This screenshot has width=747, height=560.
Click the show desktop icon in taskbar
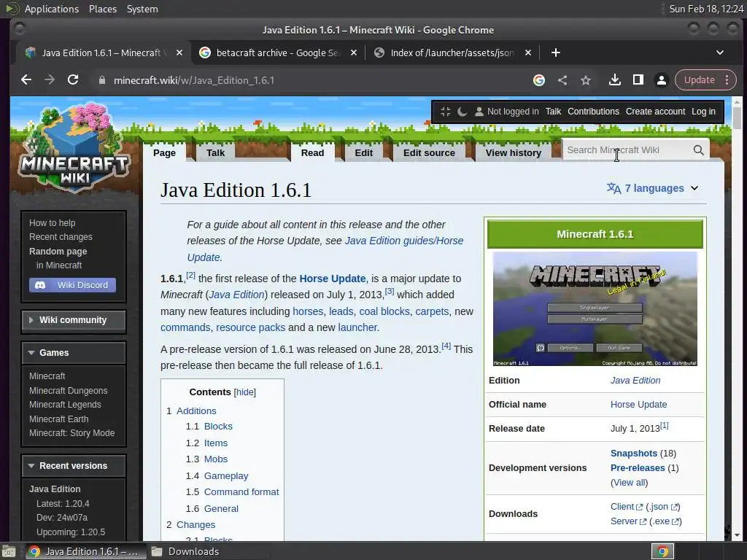tap(9, 551)
